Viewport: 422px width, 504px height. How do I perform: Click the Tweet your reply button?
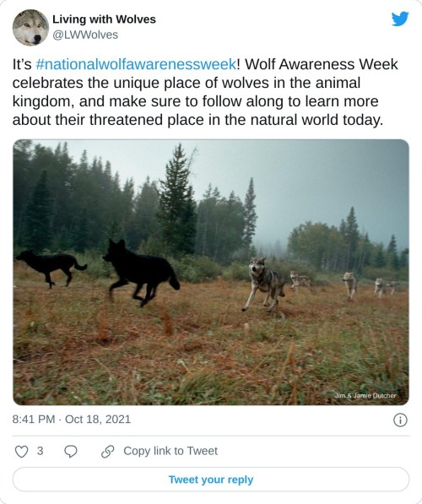coord(211,480)
